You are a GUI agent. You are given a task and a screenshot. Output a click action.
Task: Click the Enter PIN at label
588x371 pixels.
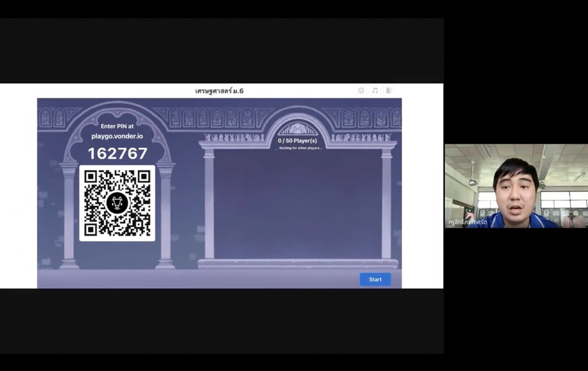tap(117, 127)
